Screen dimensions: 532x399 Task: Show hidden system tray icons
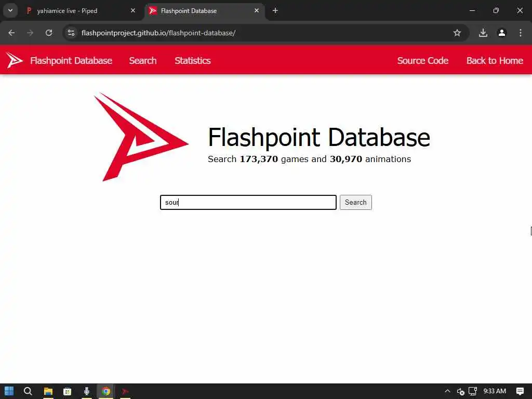click(447, 391)
